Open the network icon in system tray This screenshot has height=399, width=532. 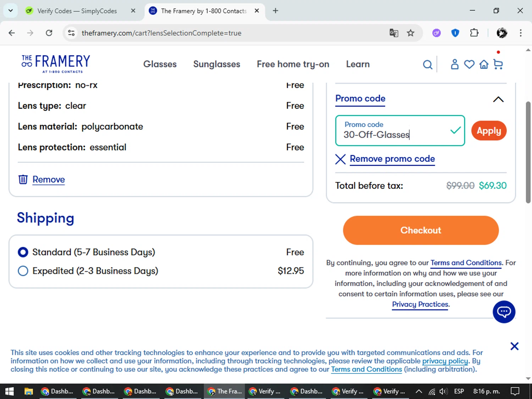tap(432, 391)
